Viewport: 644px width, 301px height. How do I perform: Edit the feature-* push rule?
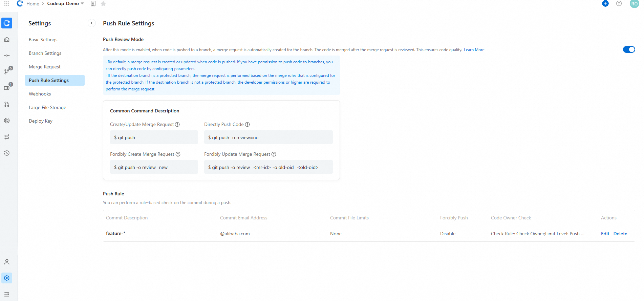[605, 234]
